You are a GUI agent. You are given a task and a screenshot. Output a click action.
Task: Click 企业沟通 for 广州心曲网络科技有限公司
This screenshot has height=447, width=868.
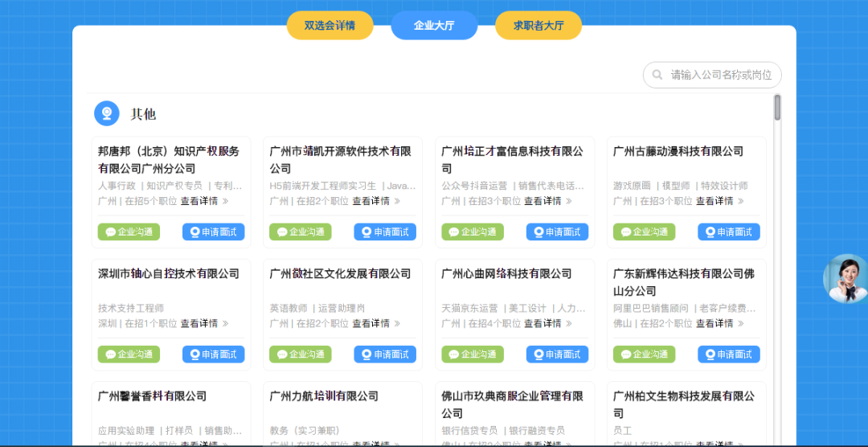coord(473,354)
